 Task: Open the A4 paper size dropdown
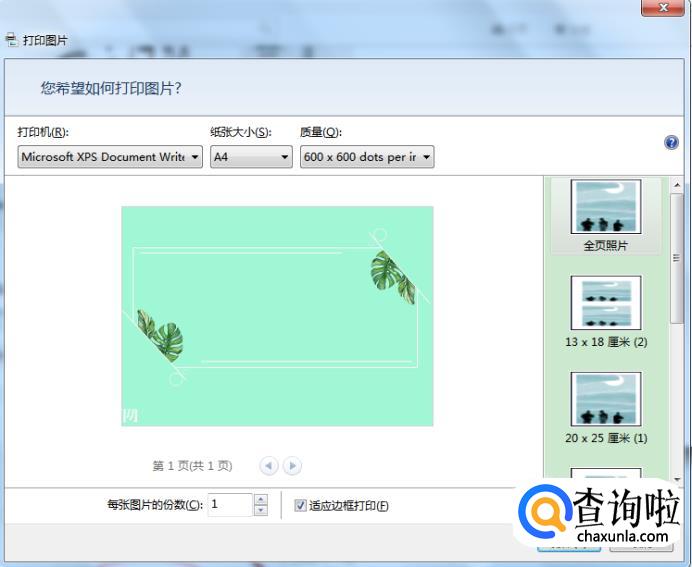251,157
